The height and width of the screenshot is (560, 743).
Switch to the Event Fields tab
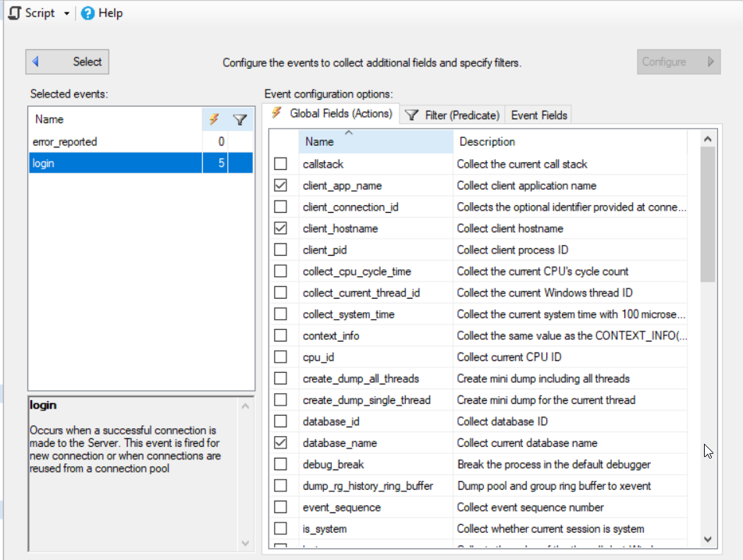pyautogui.click(x=539, y=115)
